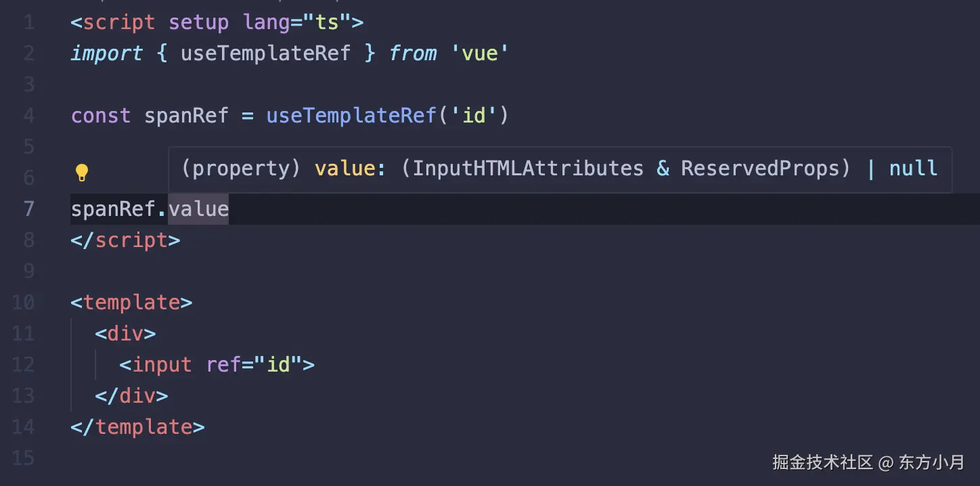Click the ref attribute on input
Screen dimensions: 980x486
point(223,365)
